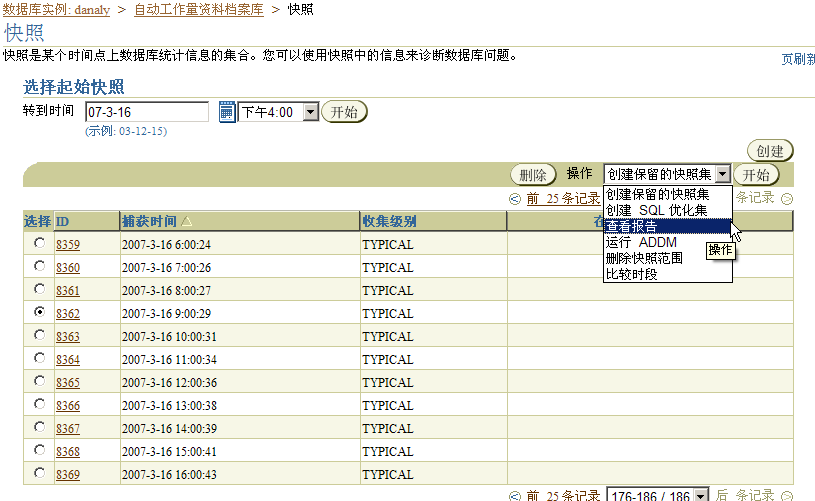Choose 查看报告 from the action list
This screenshot has height=501, width=815.
point(668,227)
